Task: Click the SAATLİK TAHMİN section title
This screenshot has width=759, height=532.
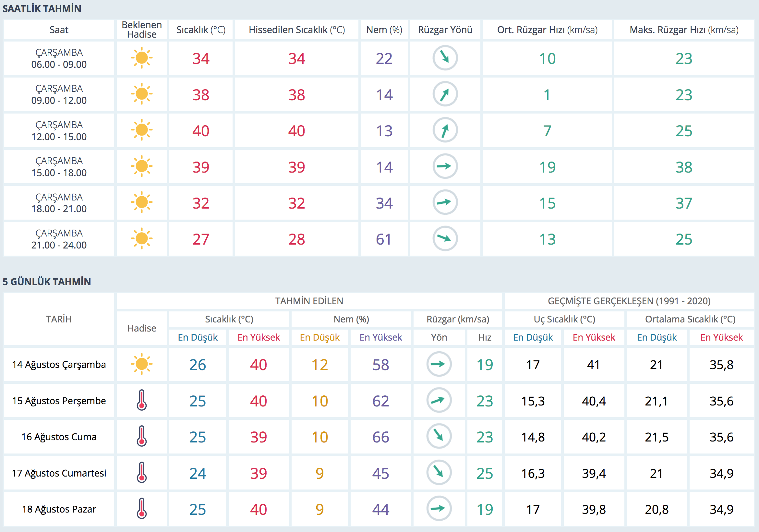Action: [42, 9]
